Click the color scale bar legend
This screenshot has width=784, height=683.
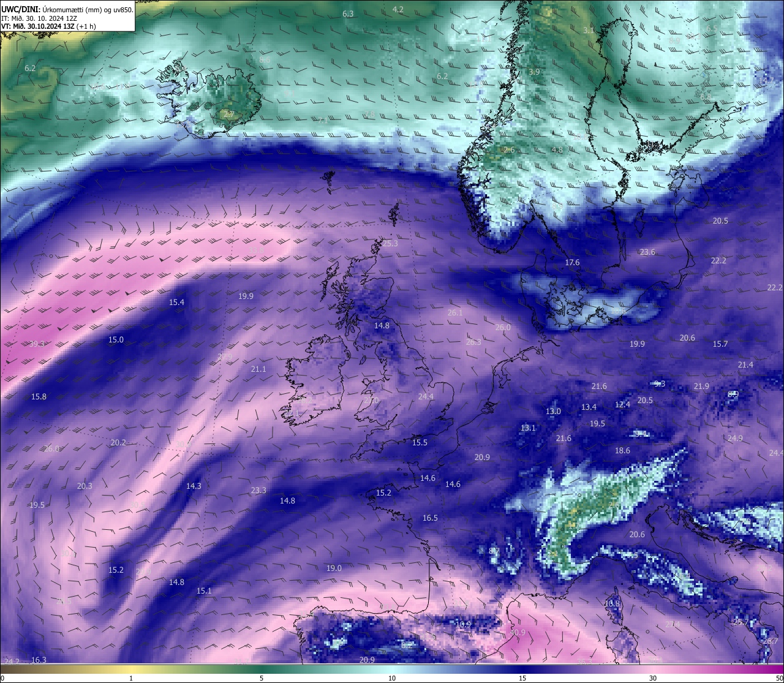[392, 668]
